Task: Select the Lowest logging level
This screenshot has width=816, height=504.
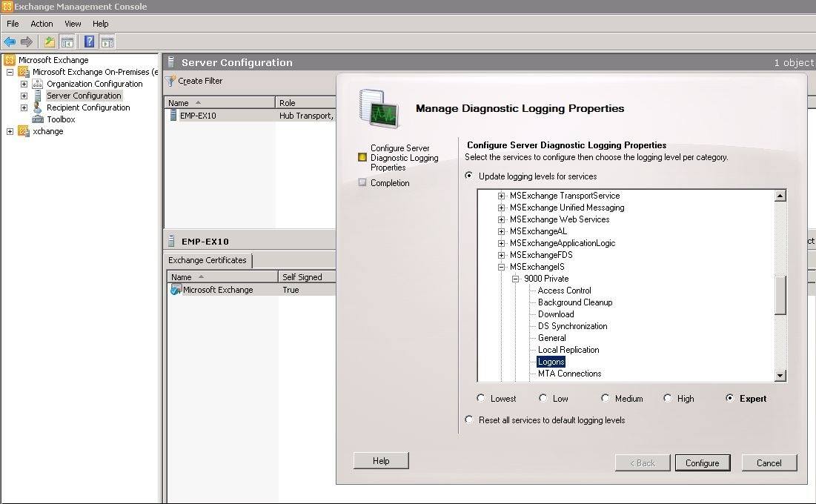Action: [x=481, y=398]
